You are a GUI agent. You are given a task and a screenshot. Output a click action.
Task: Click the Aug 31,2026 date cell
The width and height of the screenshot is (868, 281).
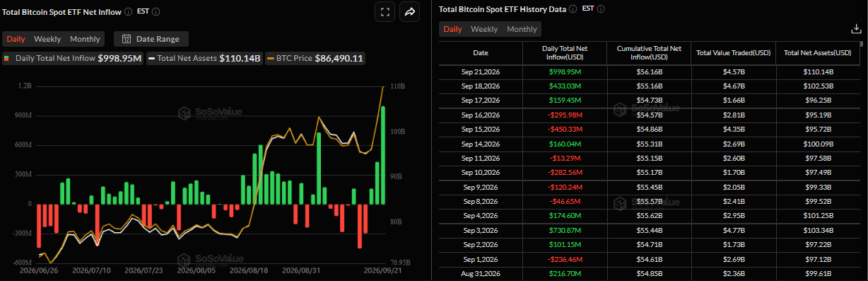click(481, 273)
